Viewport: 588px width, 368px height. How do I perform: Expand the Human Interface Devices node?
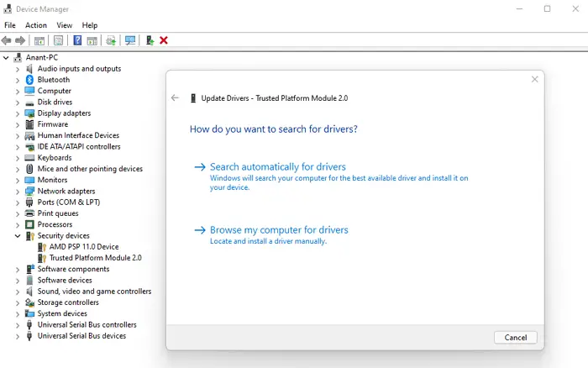click(x=18, y=136)
